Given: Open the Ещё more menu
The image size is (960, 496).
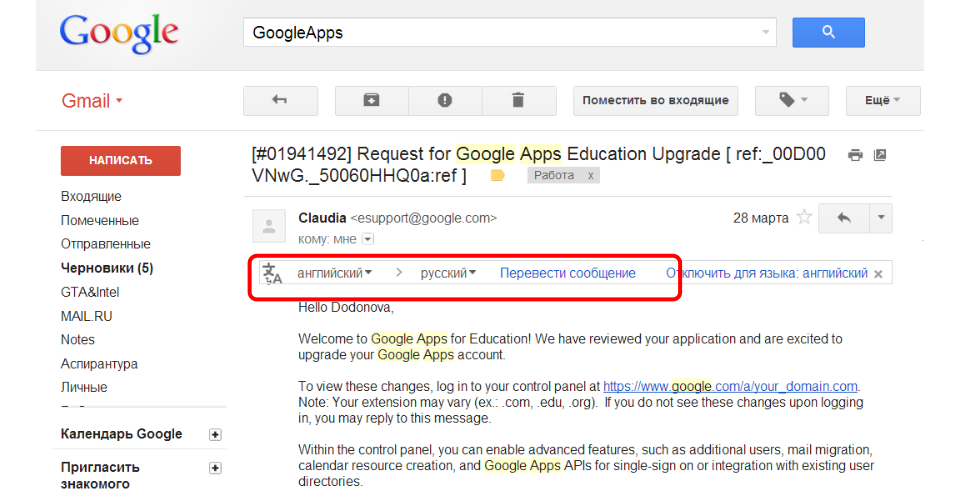Looking at the screenshot, I should coord(883,100).
